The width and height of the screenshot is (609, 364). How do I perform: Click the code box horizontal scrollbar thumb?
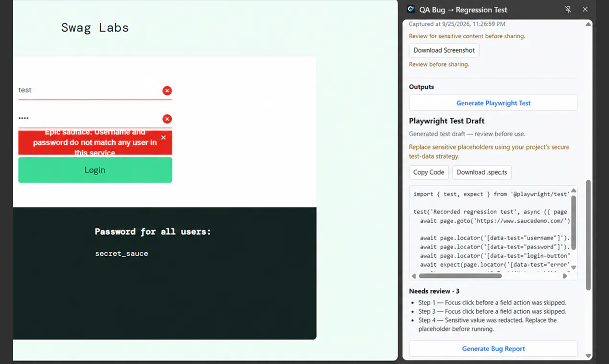tap(460, 276)
